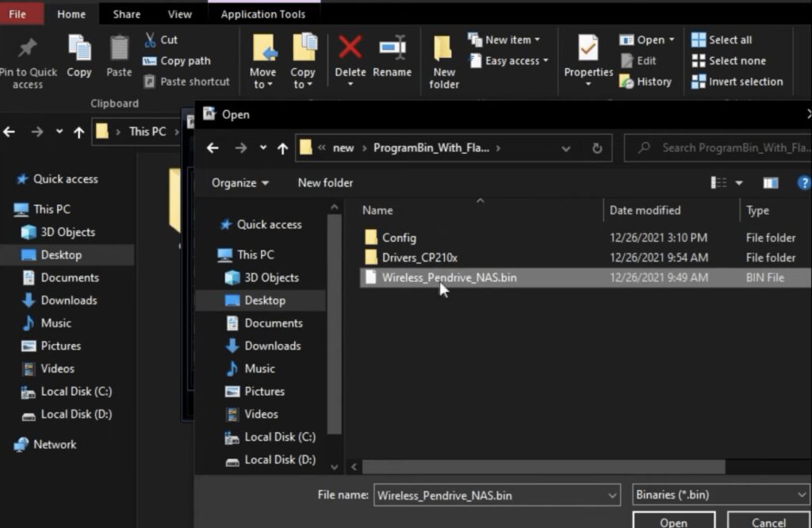The image size is (812, 528).
Task: Click History in the ribbon
Action: pos(645,82)
